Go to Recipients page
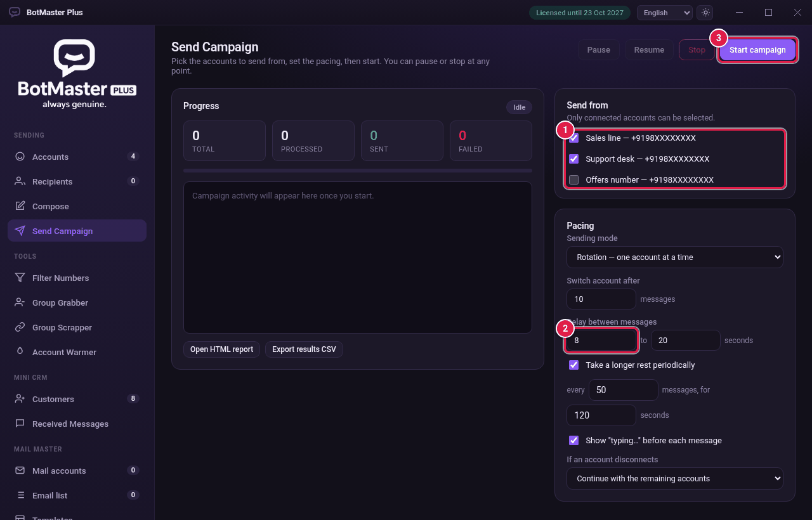Viewport: 812px width, 520px height. pos(77,181)
